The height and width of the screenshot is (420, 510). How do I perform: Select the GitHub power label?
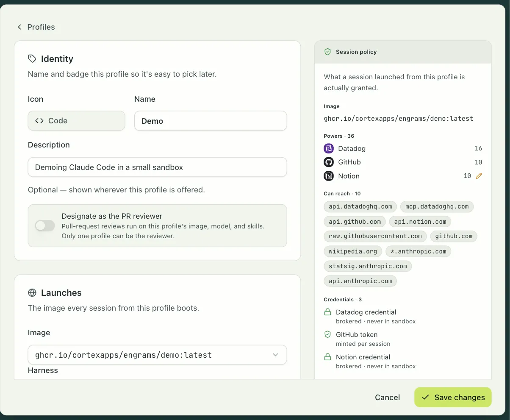pos(349,162)
